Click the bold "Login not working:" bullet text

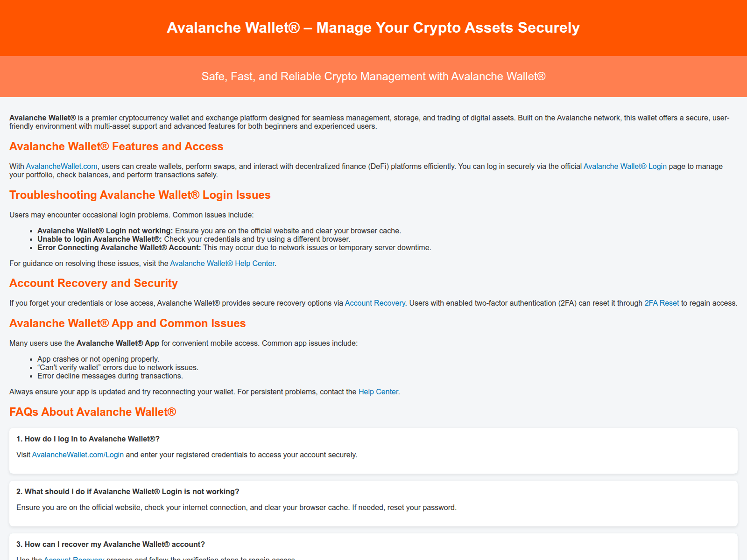(x=105, y=231)
